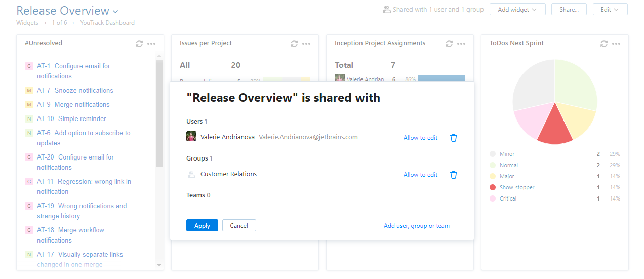Open issue AT-6 Add option to subscribe
Viewport: 644px width, 279px height.
coord(84,138)
